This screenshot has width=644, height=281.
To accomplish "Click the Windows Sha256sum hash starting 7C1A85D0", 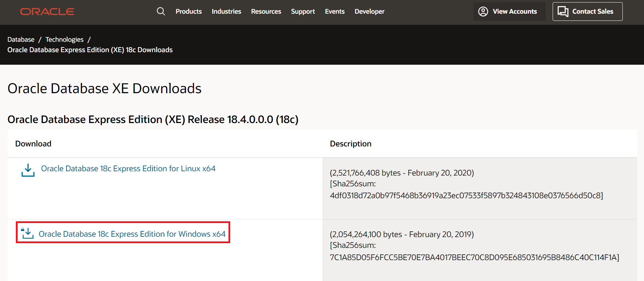I will pyautogui.click(x=475, y=257).
